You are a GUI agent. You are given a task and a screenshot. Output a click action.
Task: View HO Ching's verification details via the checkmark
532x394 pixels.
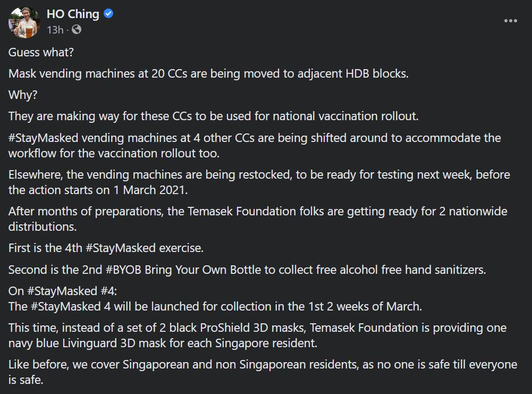108,14
